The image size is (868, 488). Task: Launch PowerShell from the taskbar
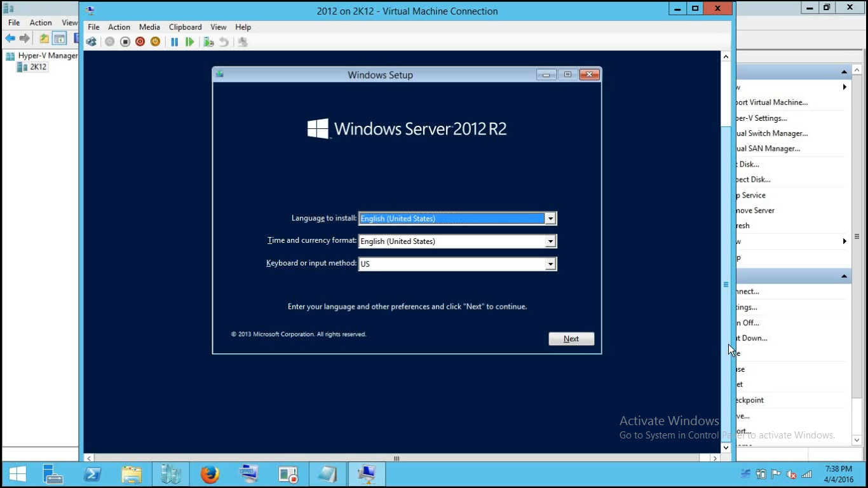click(92, 474)
